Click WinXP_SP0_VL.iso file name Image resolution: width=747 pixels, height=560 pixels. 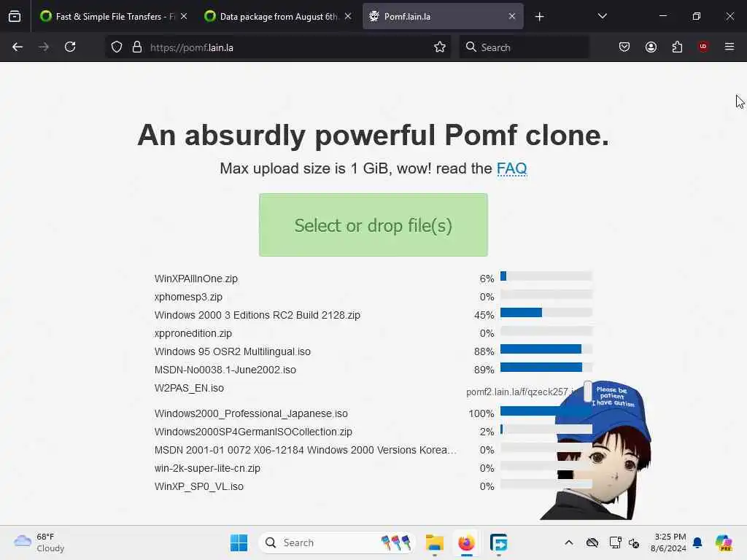click(x=199, y=486)
